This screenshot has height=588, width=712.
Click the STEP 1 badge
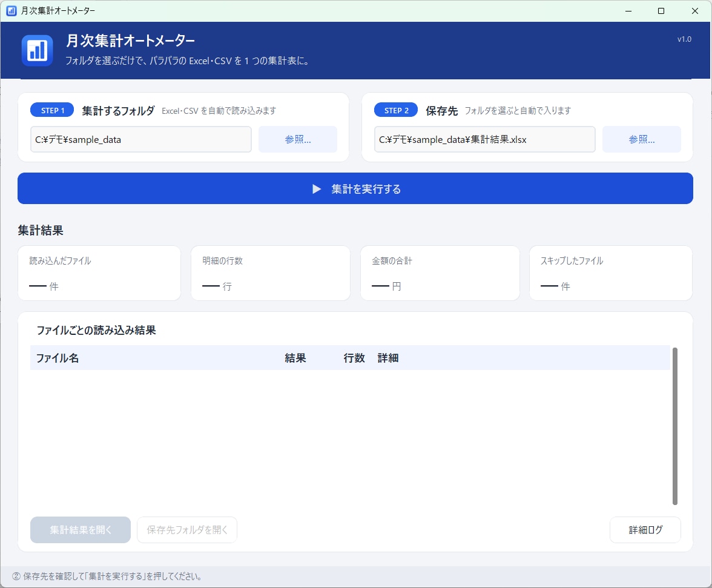pyautogui.click(x=52, y=110)
